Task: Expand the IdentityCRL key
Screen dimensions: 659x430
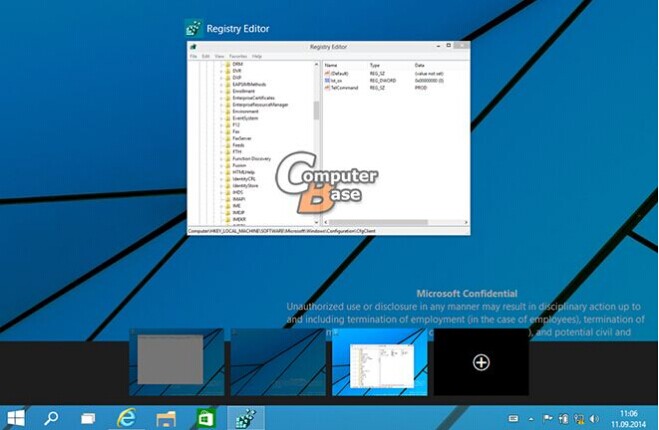Action: tap(221, 179)
